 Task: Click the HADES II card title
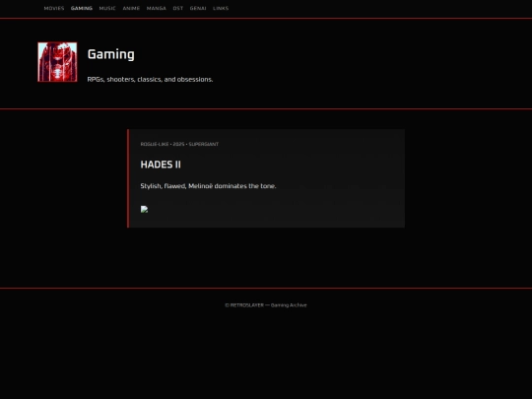161,165
